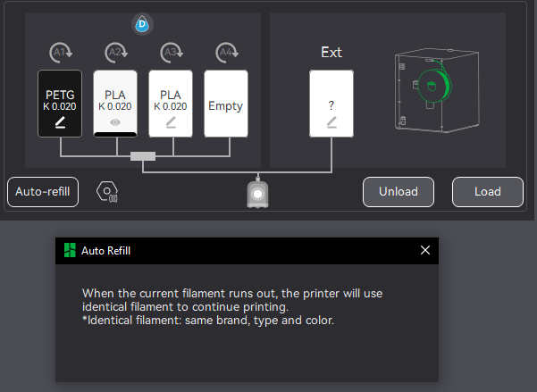The width and height of the screenshot is (537, 392).
Task: Click the A1 slot refresh icon
Action: [61, 53]
